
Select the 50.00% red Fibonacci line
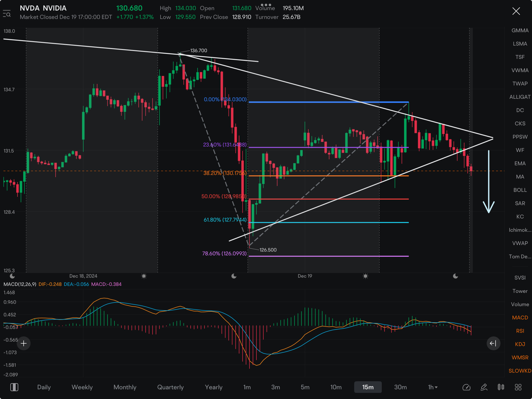[329, 199]
